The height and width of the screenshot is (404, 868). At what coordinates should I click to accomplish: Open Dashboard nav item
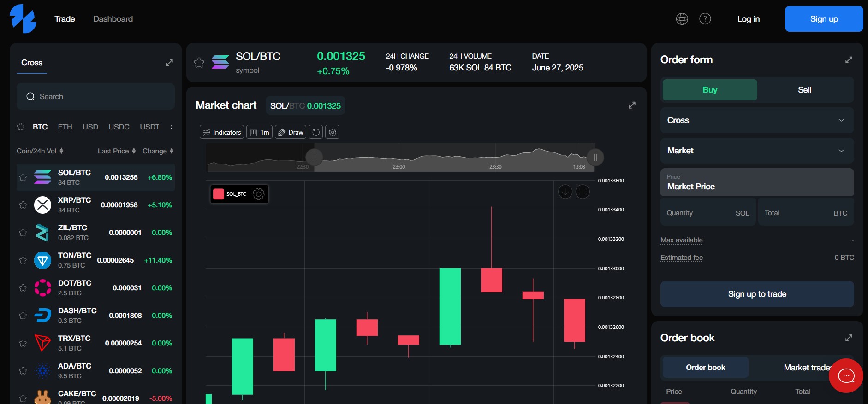[x=113, y=19]
